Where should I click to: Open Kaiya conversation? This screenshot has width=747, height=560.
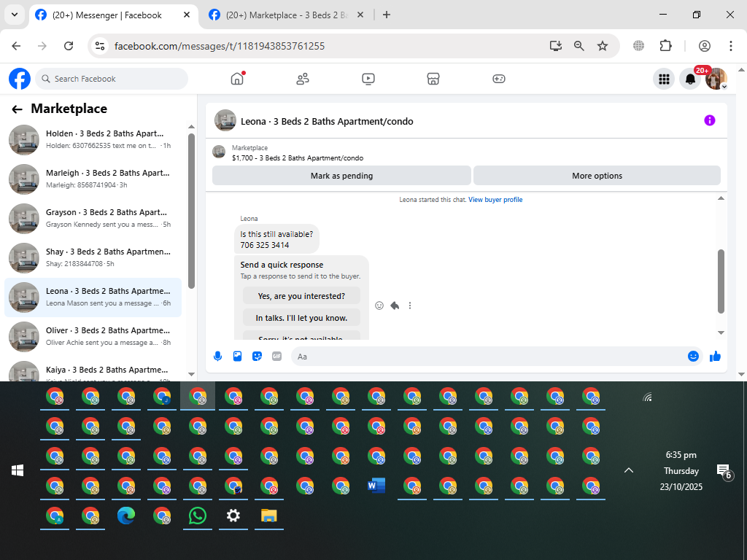[x=93, y=371]
